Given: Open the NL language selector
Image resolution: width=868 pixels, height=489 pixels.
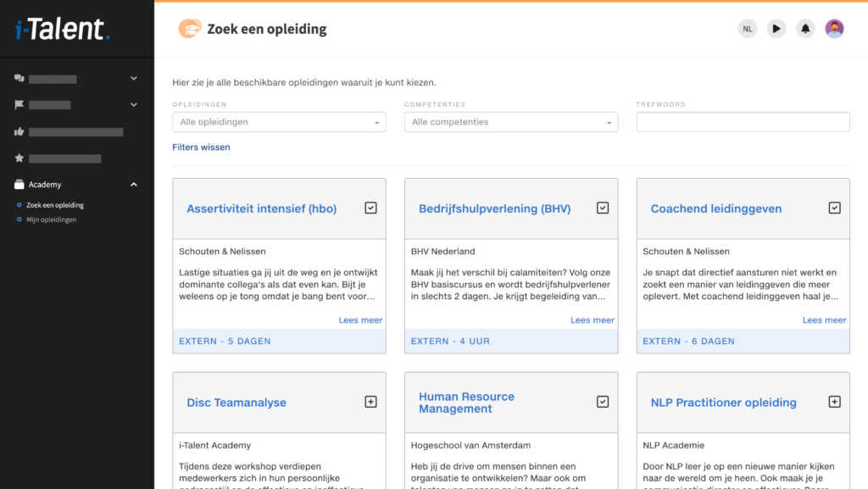Looking at the screenshot, I should [x=748, y=29].
